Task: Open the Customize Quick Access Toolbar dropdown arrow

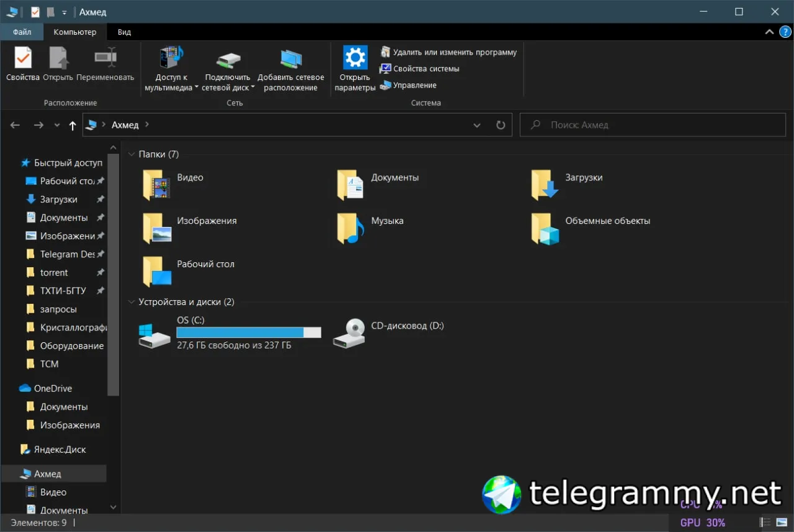Action: tap(64, 12)
